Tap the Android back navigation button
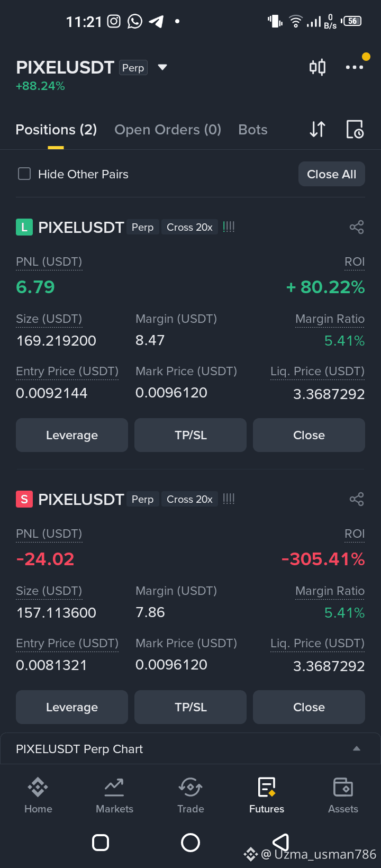 281,842
